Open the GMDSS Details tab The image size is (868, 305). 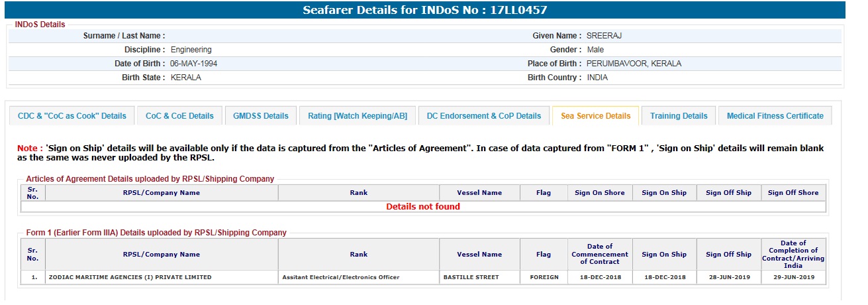click(260, 116)
